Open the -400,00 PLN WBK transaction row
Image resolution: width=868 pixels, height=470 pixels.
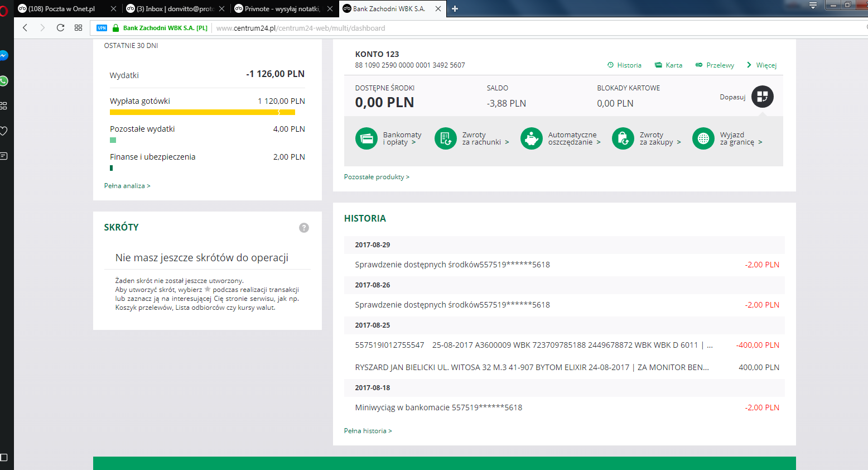click(x=565, y=345)
